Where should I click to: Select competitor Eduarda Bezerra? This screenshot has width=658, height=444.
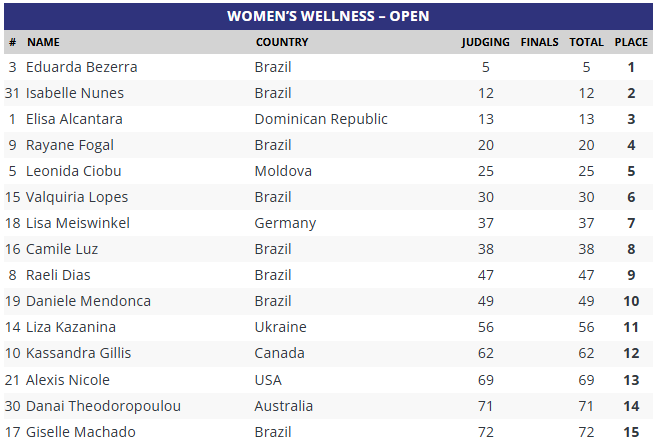82,67
